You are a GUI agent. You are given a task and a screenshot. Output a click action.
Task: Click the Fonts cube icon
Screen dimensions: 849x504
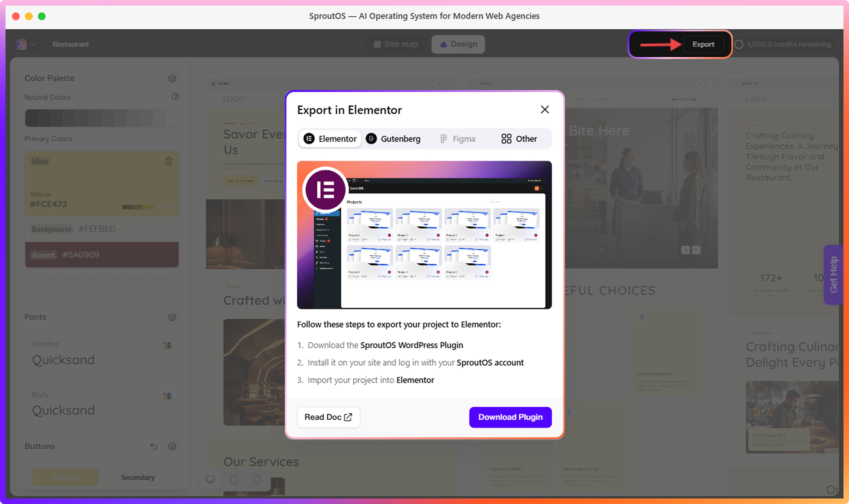(172, 317)
